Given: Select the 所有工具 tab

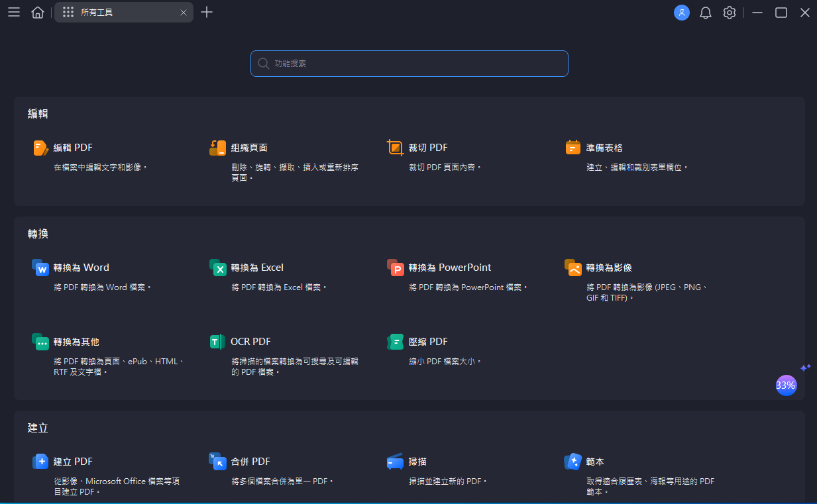Looking at the screenshot, I should click(124, 13).
